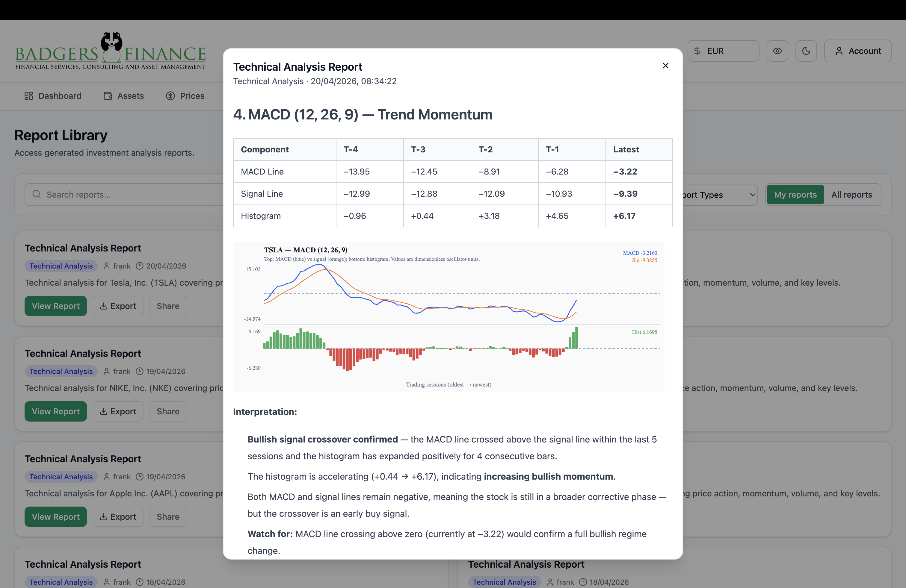The image size is (906, 588).
Task: Open the Assets tab
Action: tap(124, 96)
